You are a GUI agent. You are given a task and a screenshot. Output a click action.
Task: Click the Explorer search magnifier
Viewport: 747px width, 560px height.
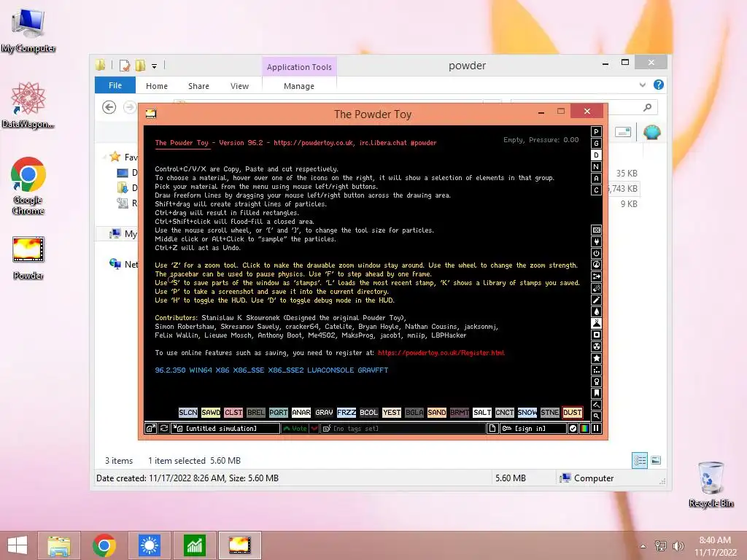pos(648,108)
